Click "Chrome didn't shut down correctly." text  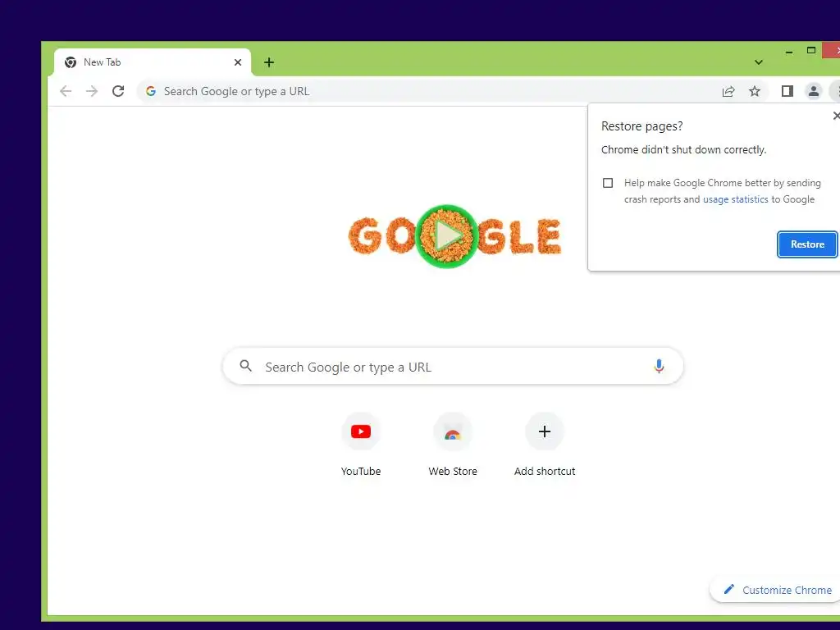point(683,150)
